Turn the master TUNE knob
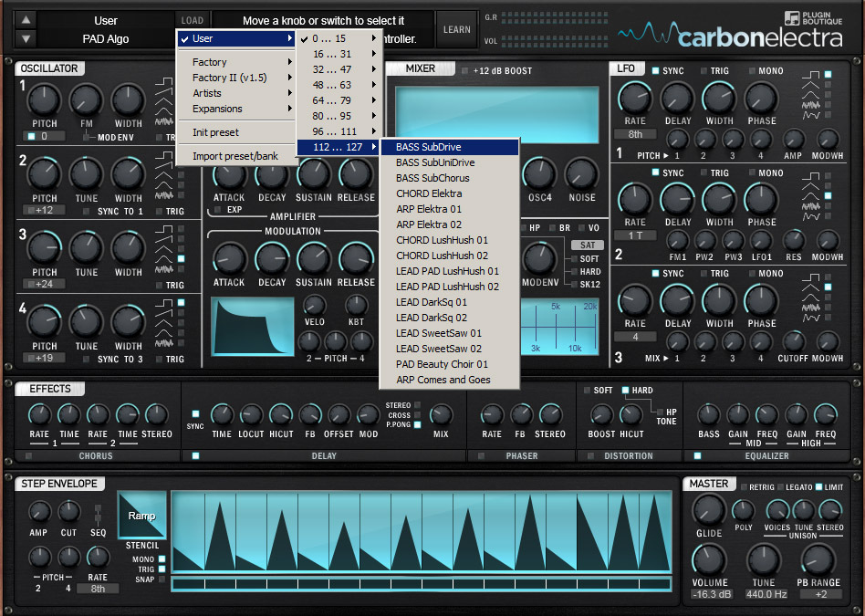Screen dimensions: 865x616 (764, 559)
